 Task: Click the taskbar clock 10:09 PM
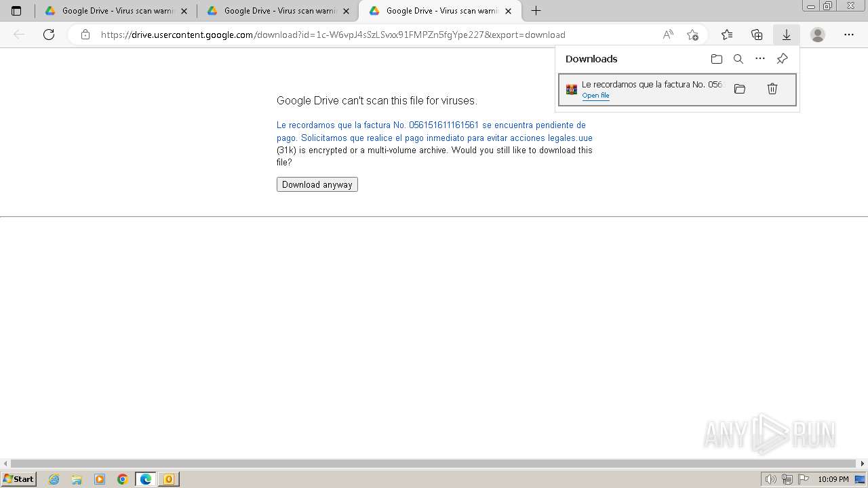[x=833, y=479]
